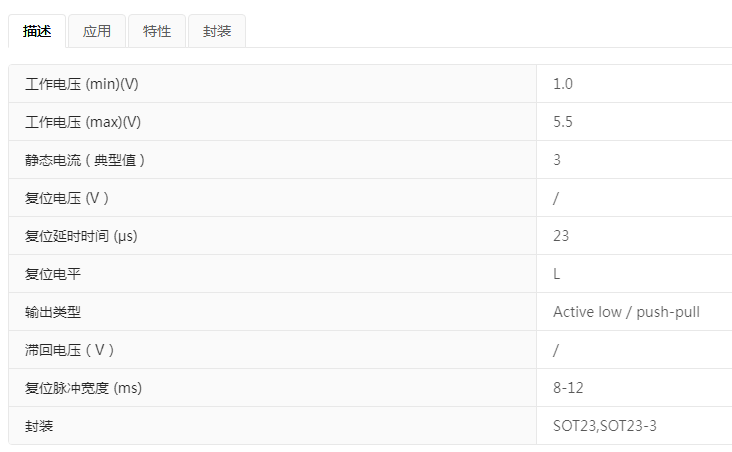Switch to the 描述 tab
This screenshot has height=452, width=732.
(37, 31)
